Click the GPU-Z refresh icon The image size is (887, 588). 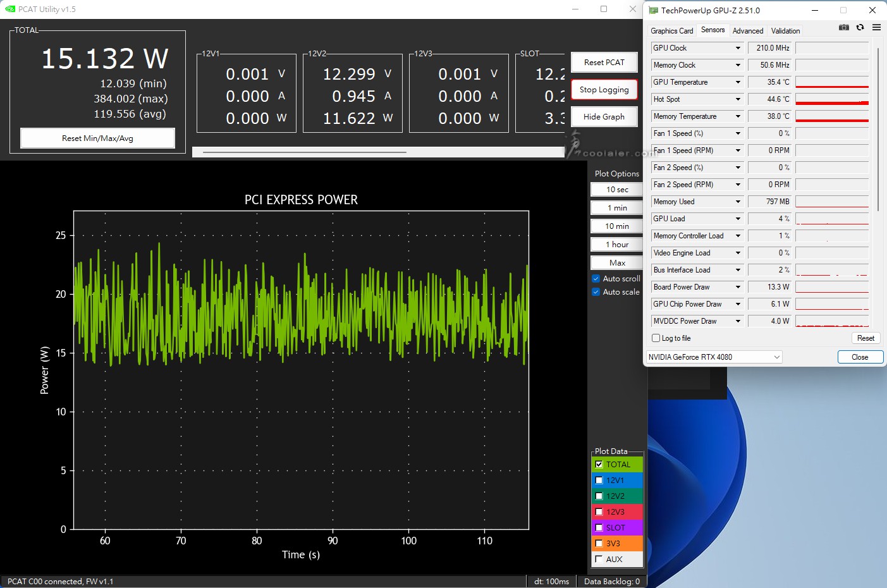tap(860, 27)
